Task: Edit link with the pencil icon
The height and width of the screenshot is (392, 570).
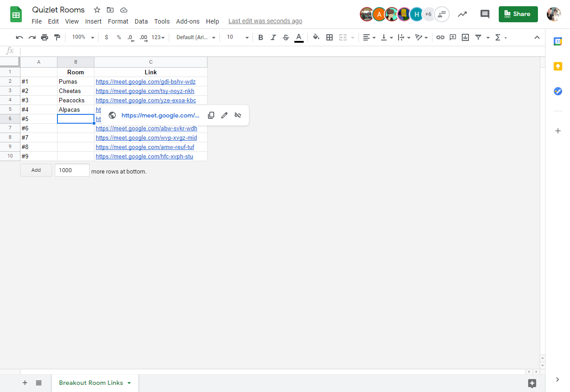Action: pyautogui.click(x=224, y=115)
